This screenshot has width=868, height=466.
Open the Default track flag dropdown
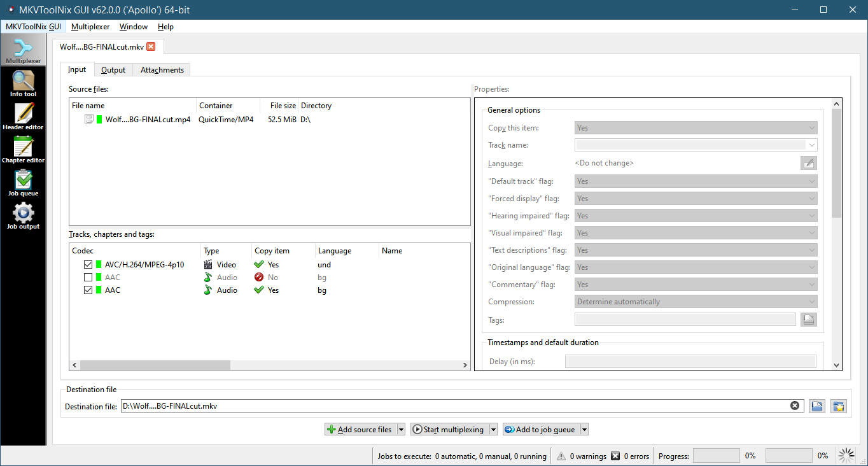696,181
